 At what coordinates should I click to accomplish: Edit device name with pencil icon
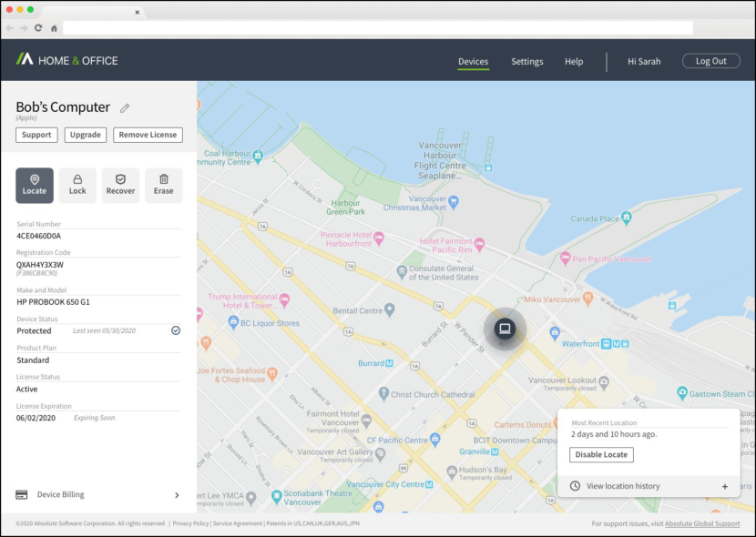[125, 108]
